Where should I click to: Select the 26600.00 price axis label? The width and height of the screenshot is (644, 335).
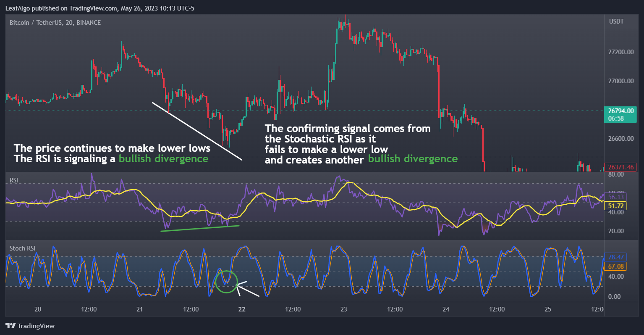tap(621, 139)
